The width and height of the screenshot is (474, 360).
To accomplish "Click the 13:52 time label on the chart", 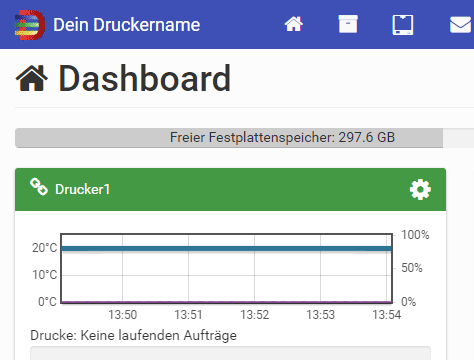I will [x=255, y=315].
